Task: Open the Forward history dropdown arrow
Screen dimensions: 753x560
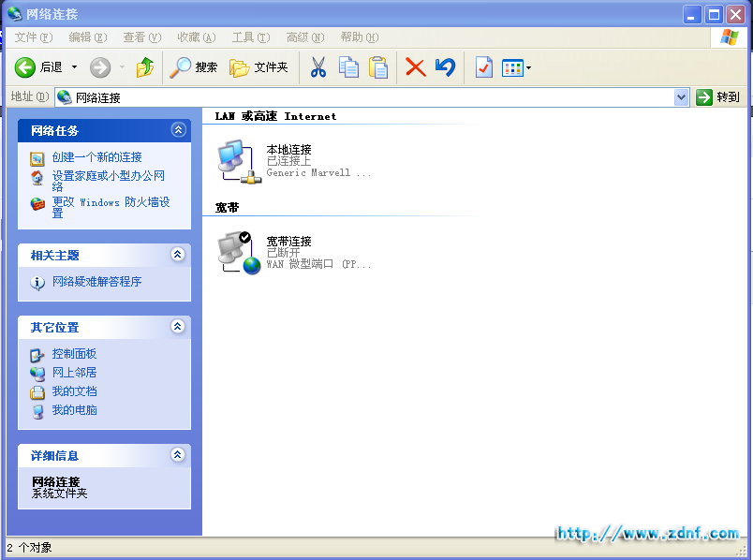Action: (x=122, y=67)
